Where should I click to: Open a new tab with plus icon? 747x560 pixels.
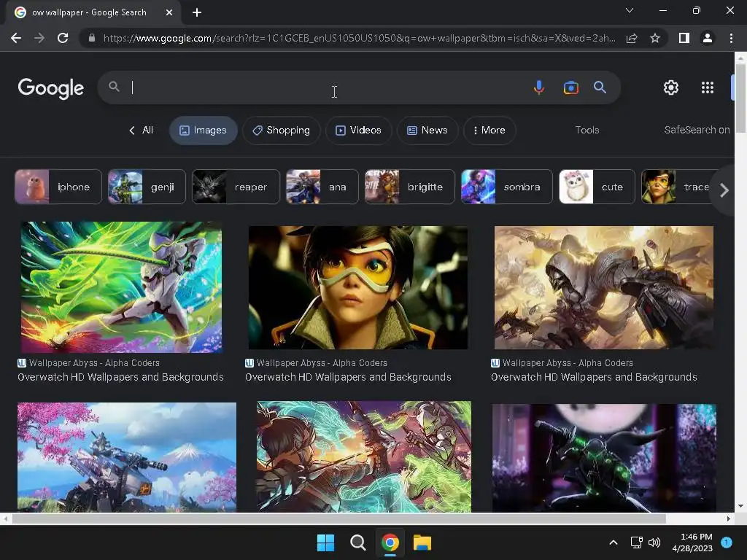point(197,12)
